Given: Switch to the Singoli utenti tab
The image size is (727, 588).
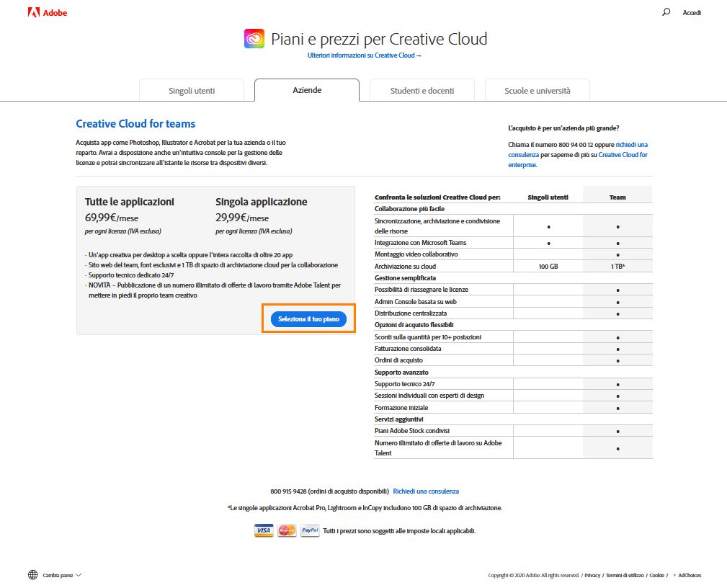Looking at the screenshot, I should 192,90.
